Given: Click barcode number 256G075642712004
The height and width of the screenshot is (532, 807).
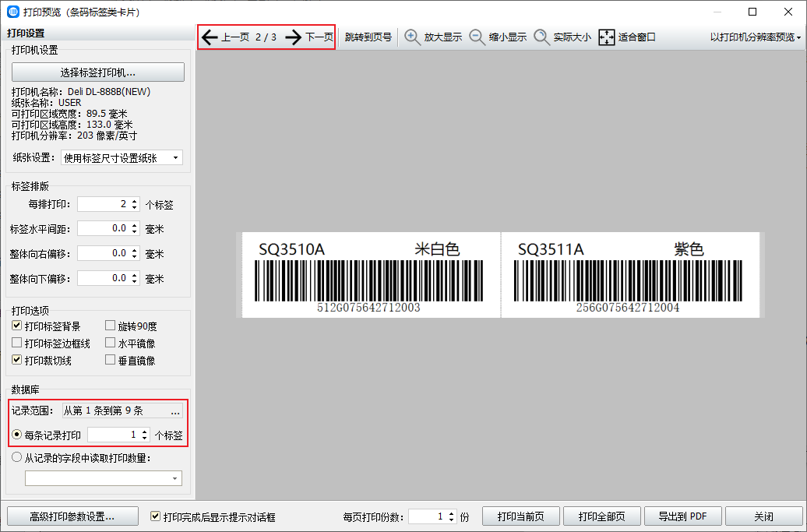Looking at the screenshot, I should (628, 308).
